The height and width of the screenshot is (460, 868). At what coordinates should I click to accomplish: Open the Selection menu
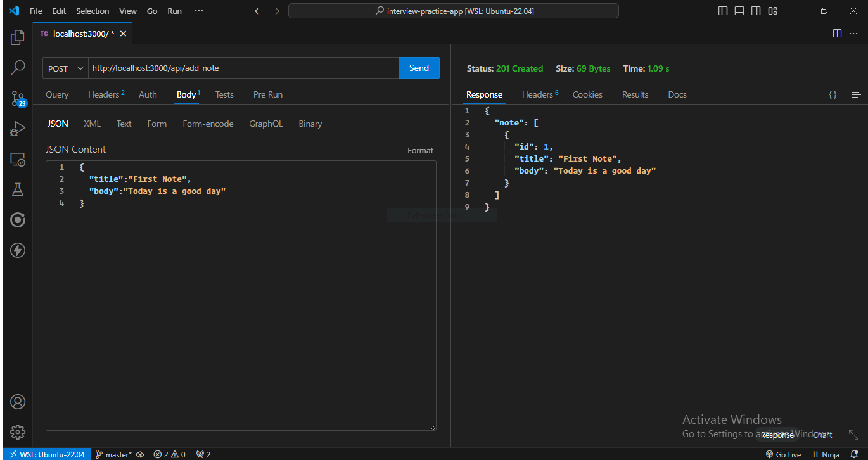[x=93, y=11]
